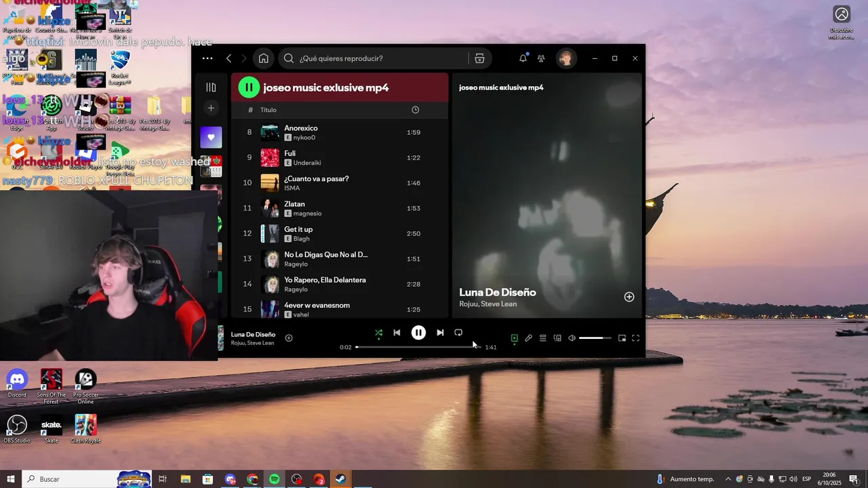Open the play queue
868x488 pixels.
click(x=542, y=338)
